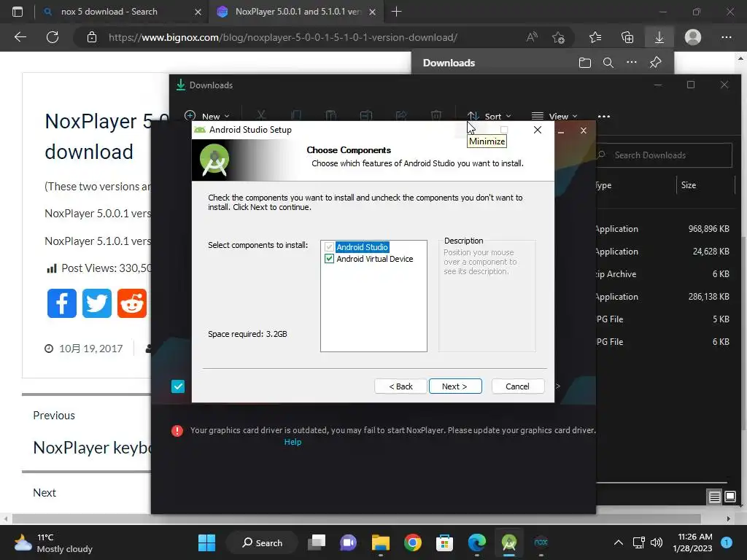This screenshot has height=560, width=747.
Task: Switch to nox 5 download Search tab
Action: [x=109, y=12]
